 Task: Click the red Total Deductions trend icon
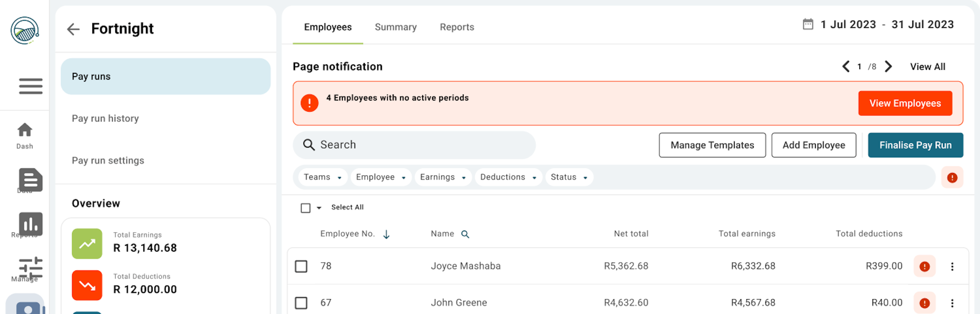point(87,285)
